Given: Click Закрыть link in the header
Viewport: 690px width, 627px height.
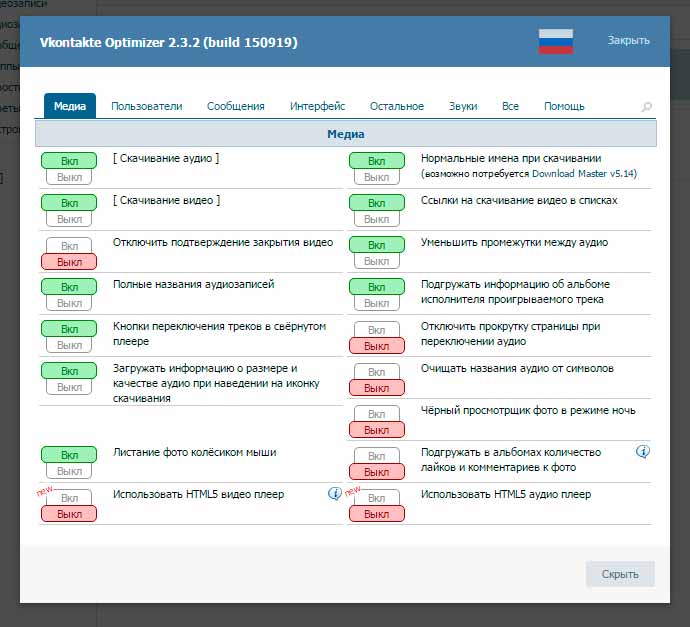Looking at the screenshot, I should pyautogui.click(x=628, y=40).
